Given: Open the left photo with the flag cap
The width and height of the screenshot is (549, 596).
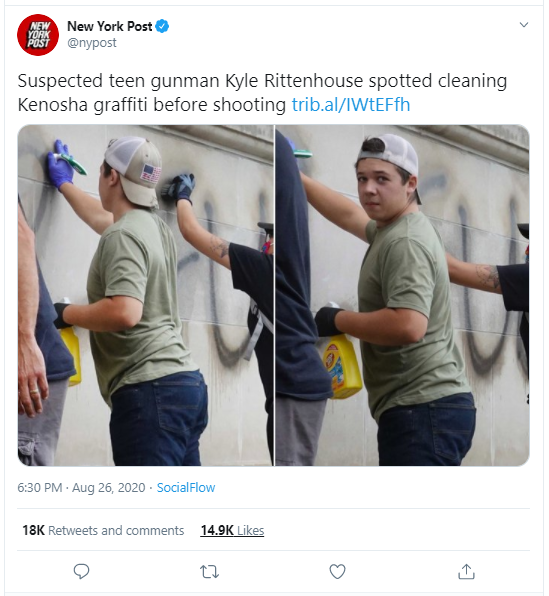Looking at the screenshot, I should tap(146, 295).
